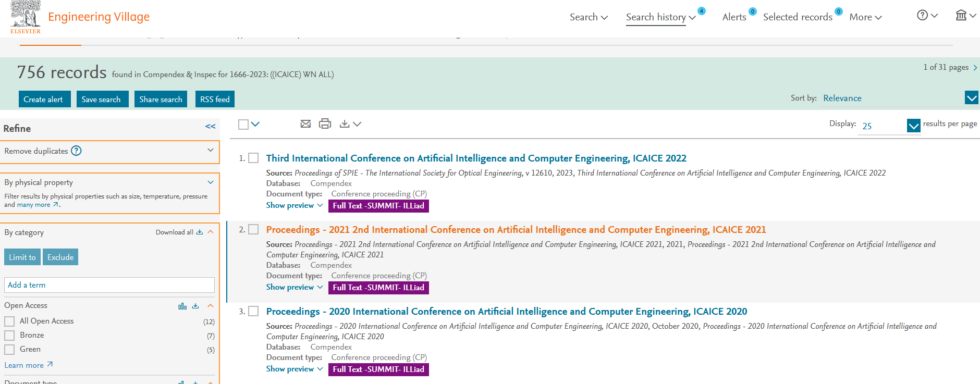The image size is (980, 384).
Task: Click the Save search button
Action: pyautogui.click(x=102, y=99)
